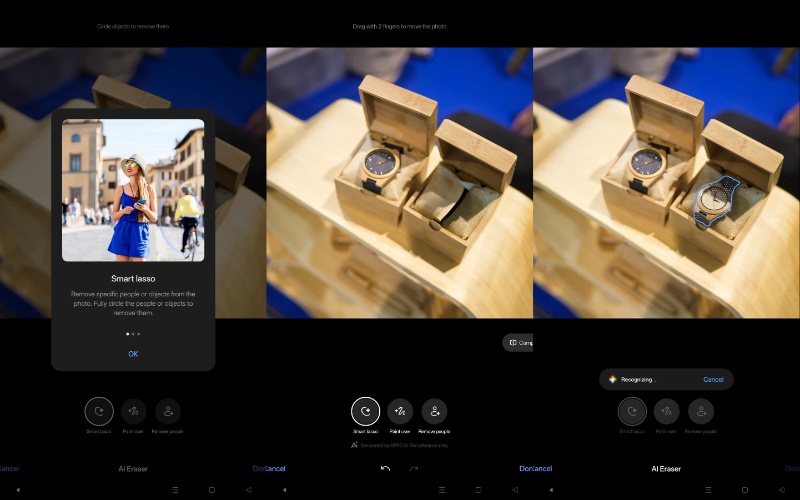Tap Remove people icon in right panel
The height and width of the screenshot is (500, 800).
pyautogui.click(x=701, y=411)
